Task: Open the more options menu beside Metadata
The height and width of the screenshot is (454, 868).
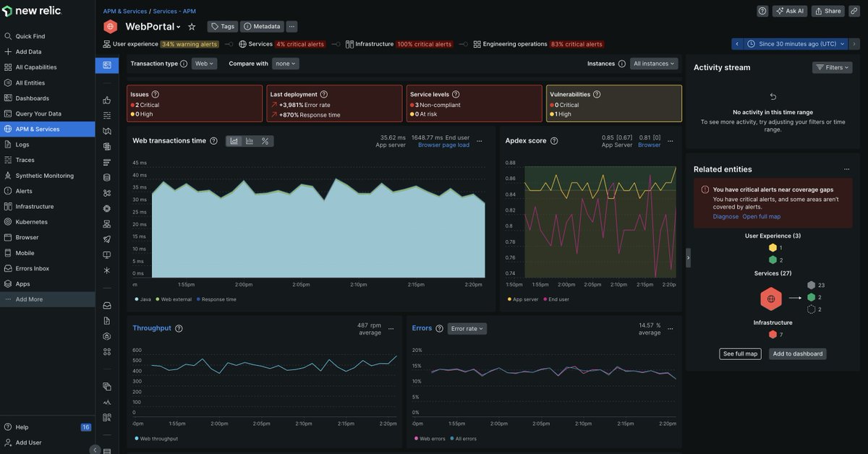Action: 292,27
